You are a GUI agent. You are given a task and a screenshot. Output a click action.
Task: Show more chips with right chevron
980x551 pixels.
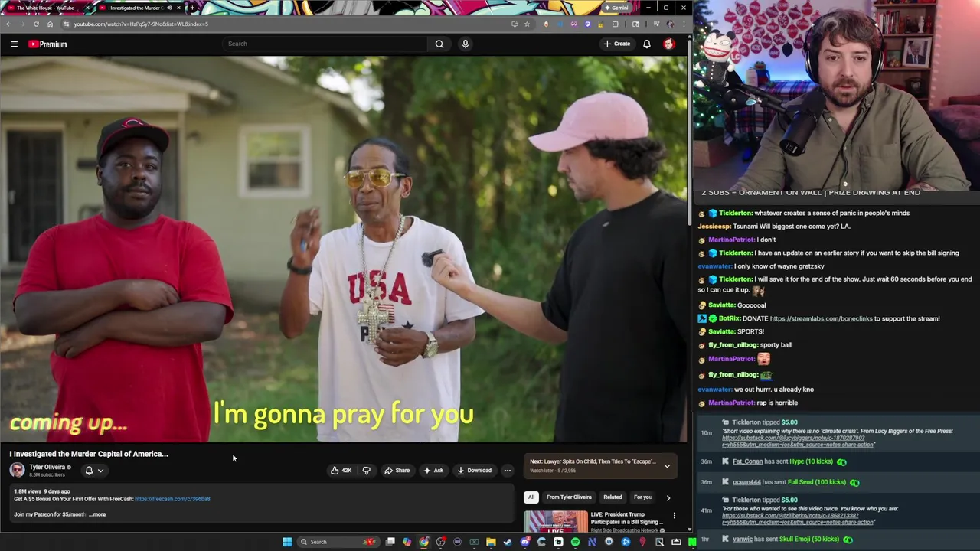(x=668, y=497)
